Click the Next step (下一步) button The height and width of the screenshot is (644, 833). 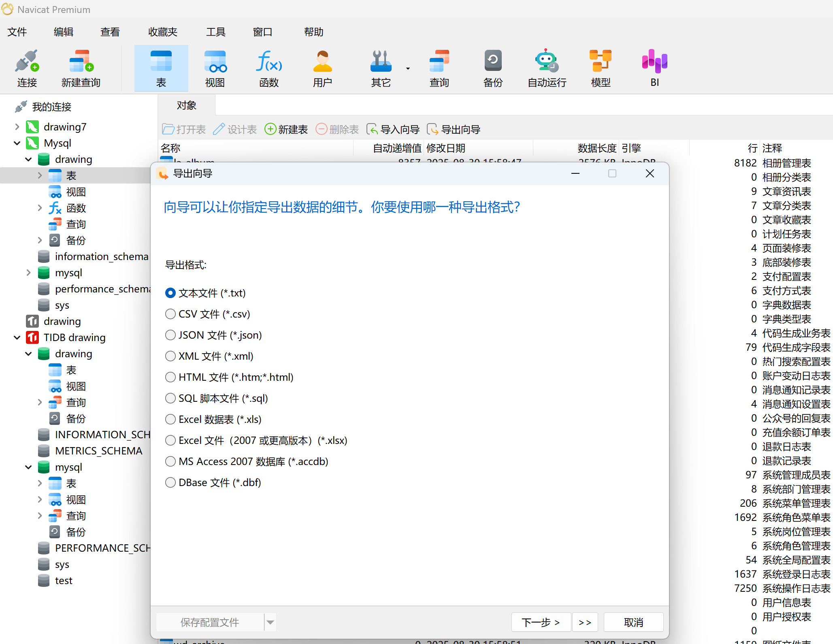coord(541,622)
